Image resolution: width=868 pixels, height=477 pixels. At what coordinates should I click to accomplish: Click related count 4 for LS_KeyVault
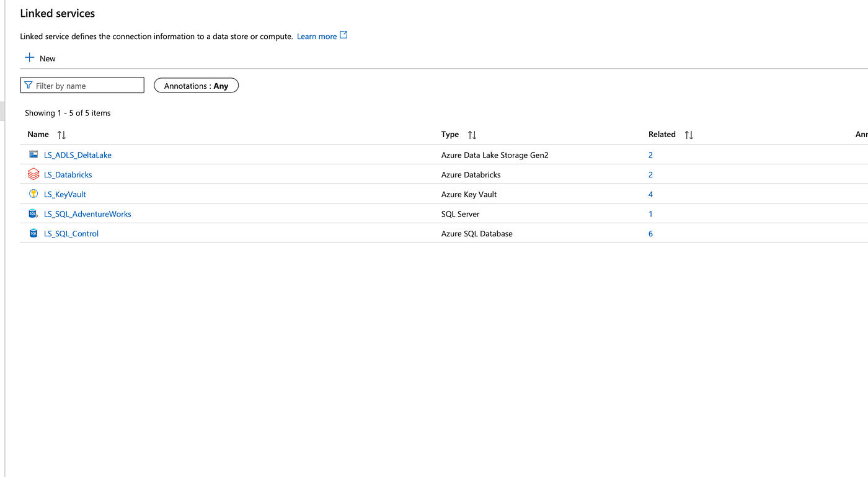650,195
